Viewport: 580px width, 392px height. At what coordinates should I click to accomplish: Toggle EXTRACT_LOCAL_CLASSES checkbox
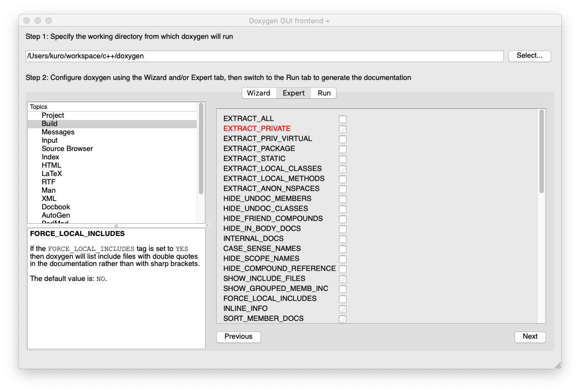pyautogui.click(x=343, y=169)
